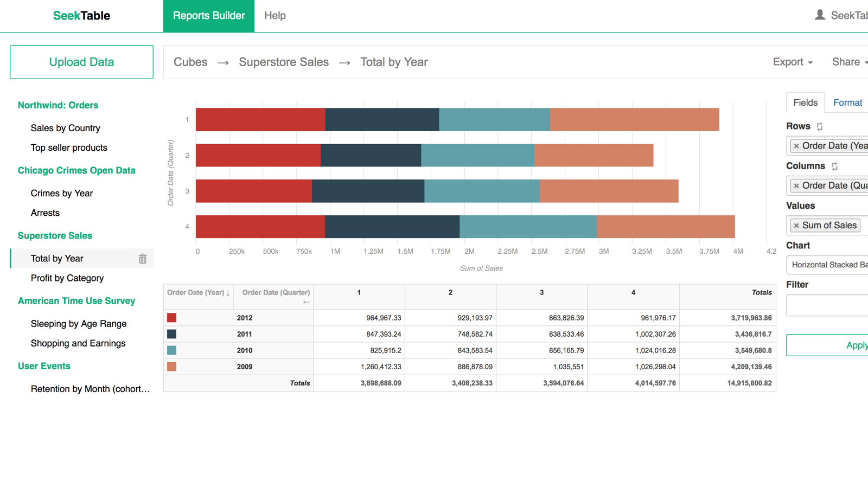Open the Help menu
Screen dimensions: 868x488
coord(275,16)
